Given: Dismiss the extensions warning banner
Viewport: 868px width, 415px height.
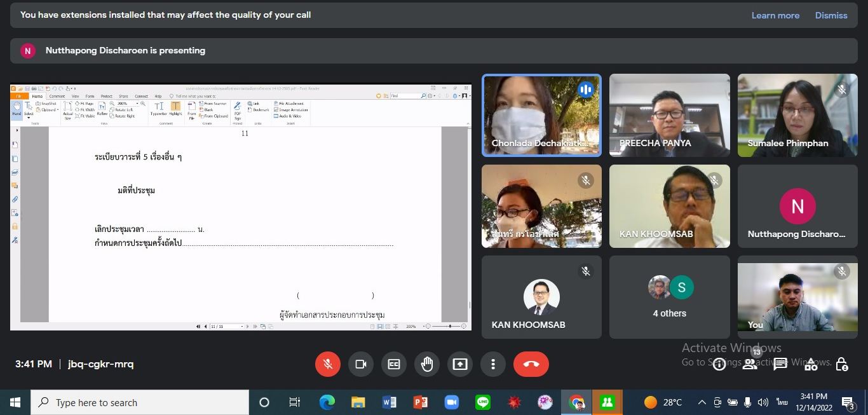Looking at the screenshot, I should click(x=831, y=15).
